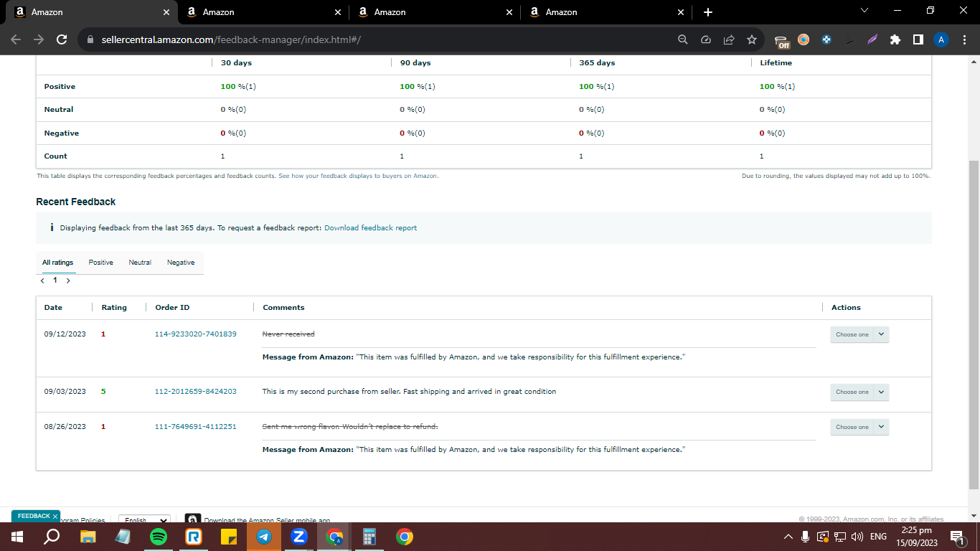Click the page vertical scrollbar
This screenshot has width=980, height=551.
[x=974, y=324]
